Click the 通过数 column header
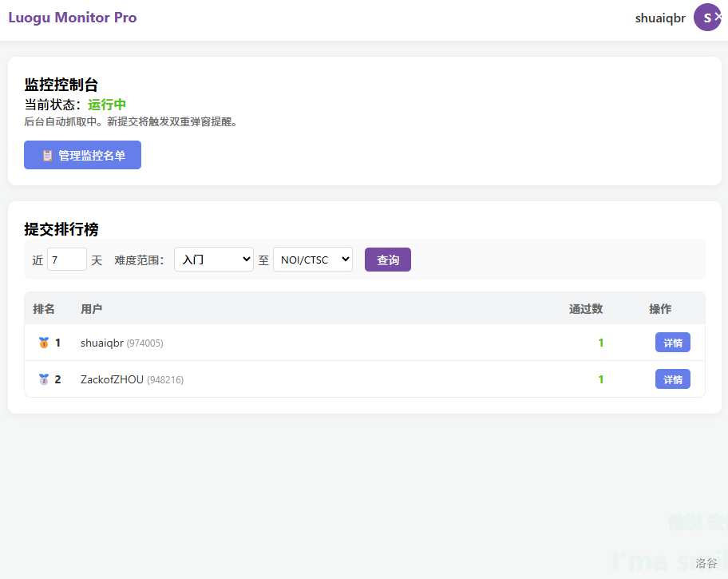 tap(585, 309)
